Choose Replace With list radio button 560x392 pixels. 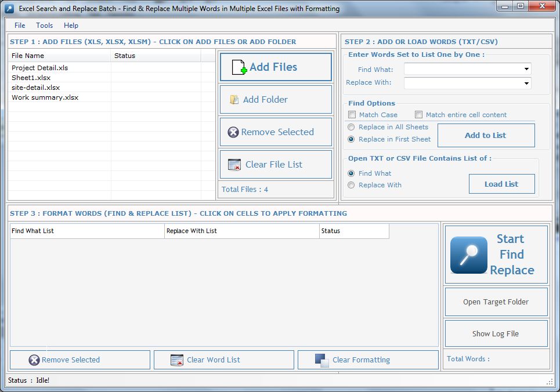tap(351, 185)
